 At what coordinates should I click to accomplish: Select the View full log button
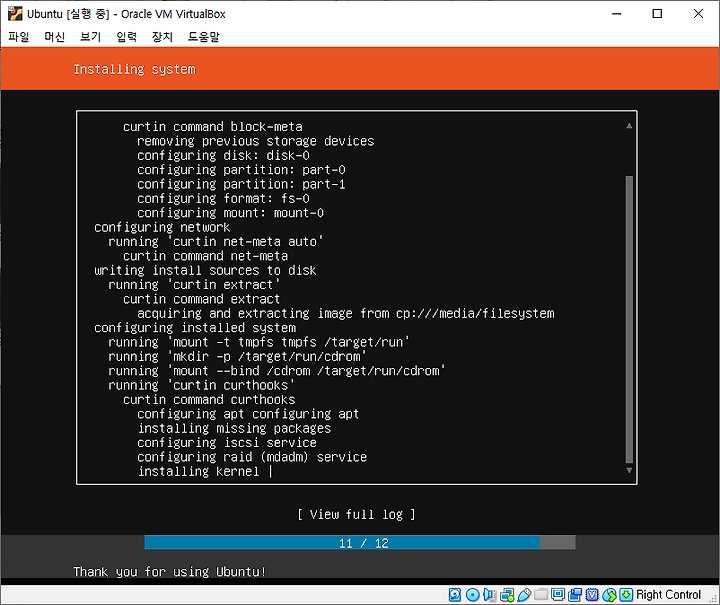click(356, 515)
